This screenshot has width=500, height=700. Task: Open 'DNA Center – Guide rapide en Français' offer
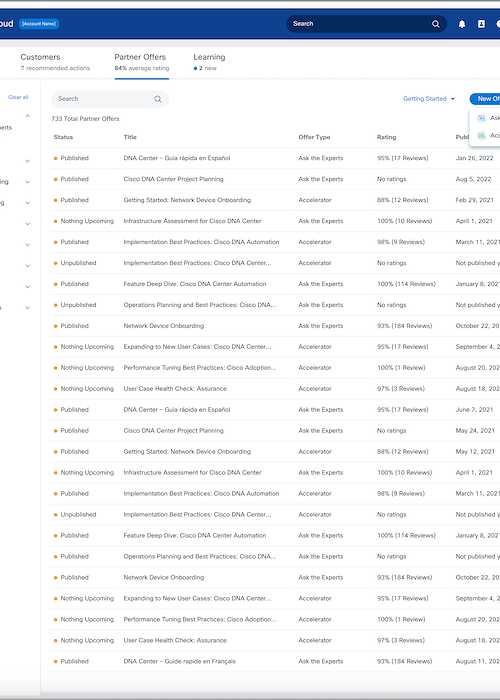[x=179, y=661]
